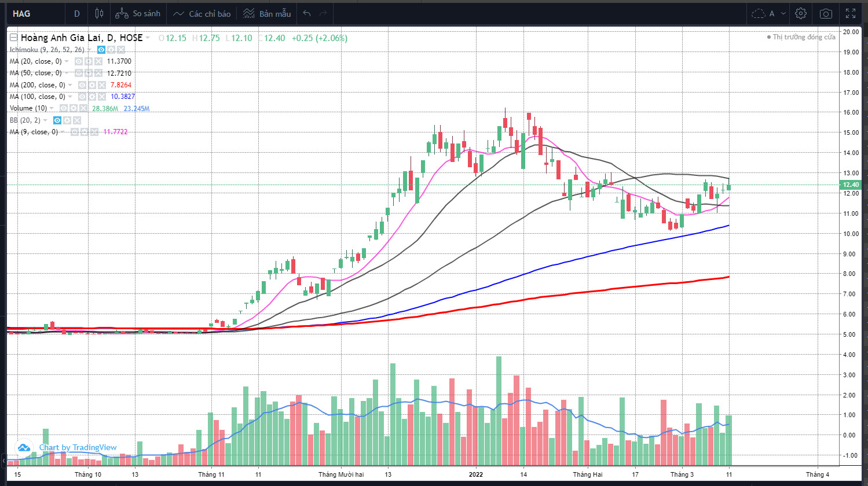The image size is (868, 486).
Task: Toggle visibility of MA (200, close, 0)
Action: coord(82,85)
